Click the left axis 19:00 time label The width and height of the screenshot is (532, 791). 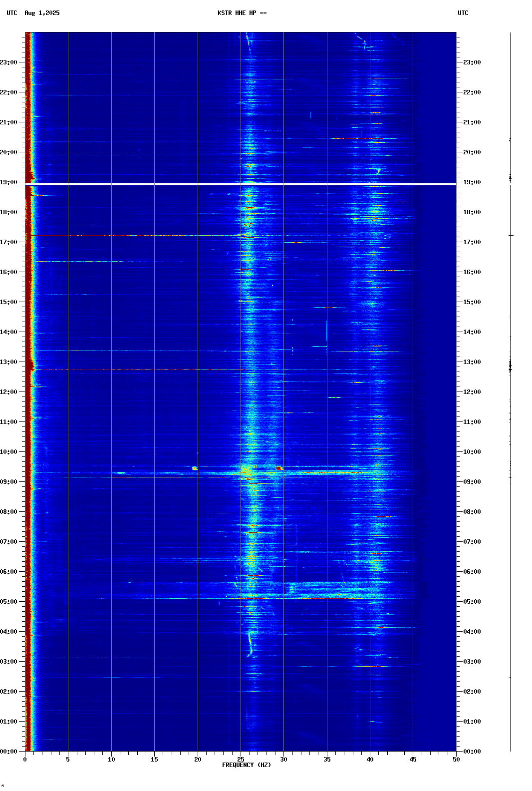point(8,182)
